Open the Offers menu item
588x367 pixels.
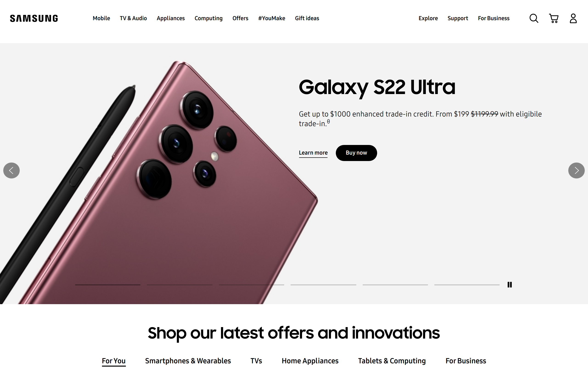(240, 18)
